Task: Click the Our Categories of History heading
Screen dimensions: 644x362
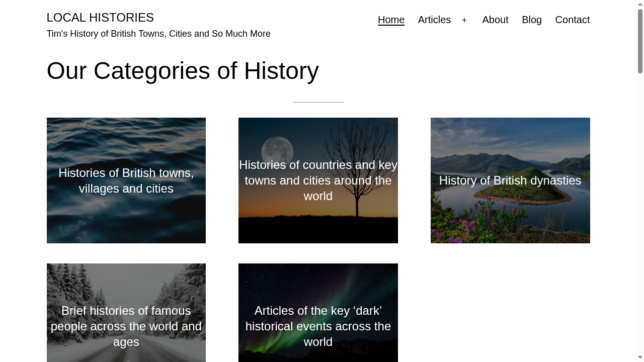Action: coord(182,70)
